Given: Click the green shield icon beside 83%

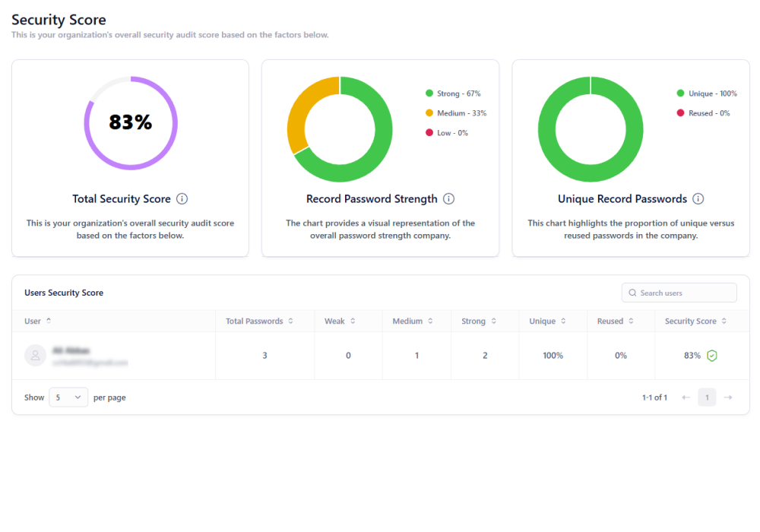Looking at the screenshot, I should pos(711,356).
